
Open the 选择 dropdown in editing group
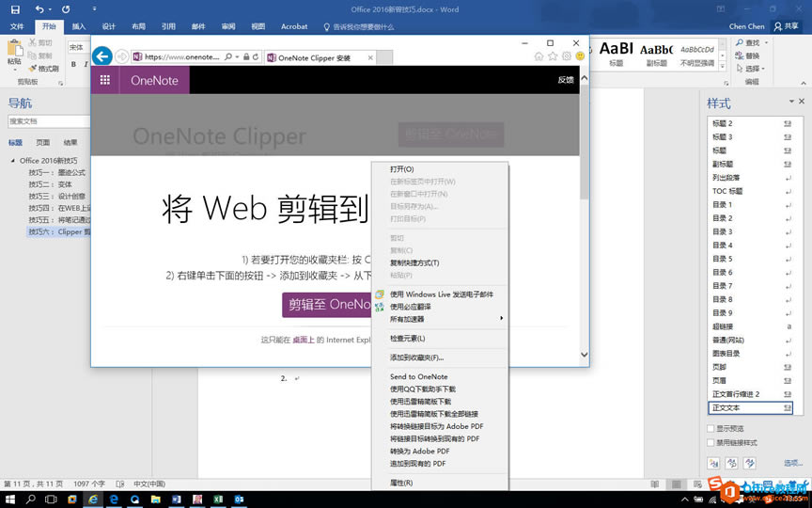[x=750, y=69]
